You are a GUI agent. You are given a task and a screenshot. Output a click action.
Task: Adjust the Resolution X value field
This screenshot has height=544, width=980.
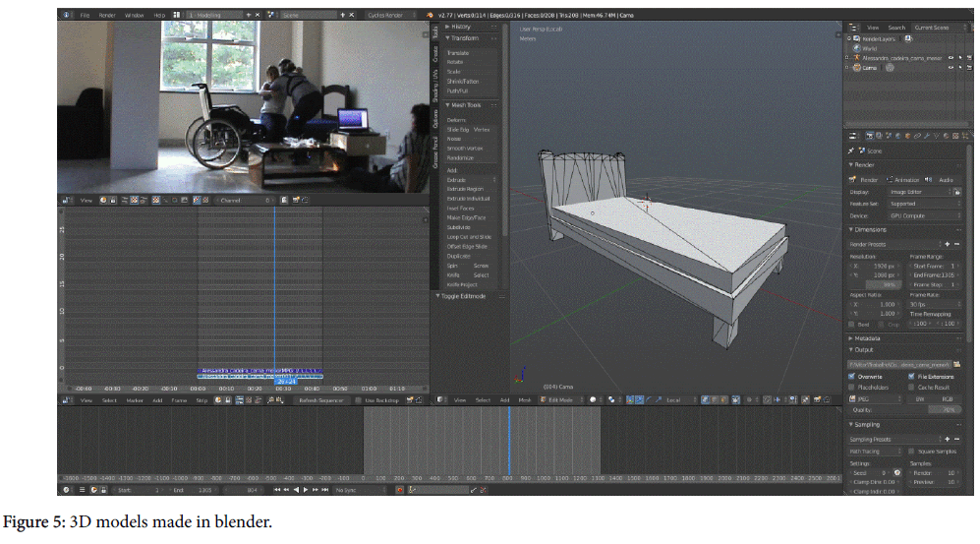876,266
